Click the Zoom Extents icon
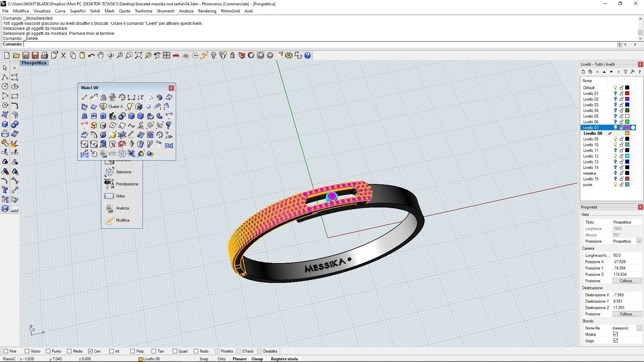This screenshot has height=362, width=644. pyautogui.click(x=138, y=55)
